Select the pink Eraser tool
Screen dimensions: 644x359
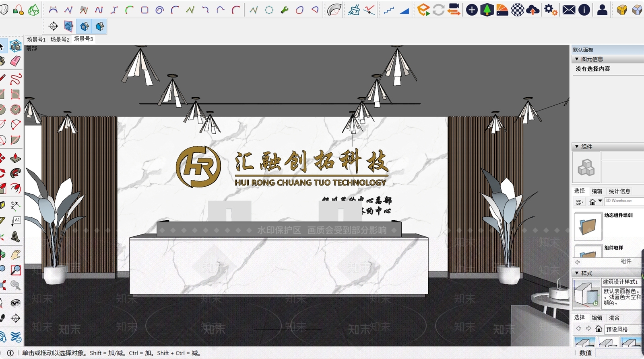point(15,61)
